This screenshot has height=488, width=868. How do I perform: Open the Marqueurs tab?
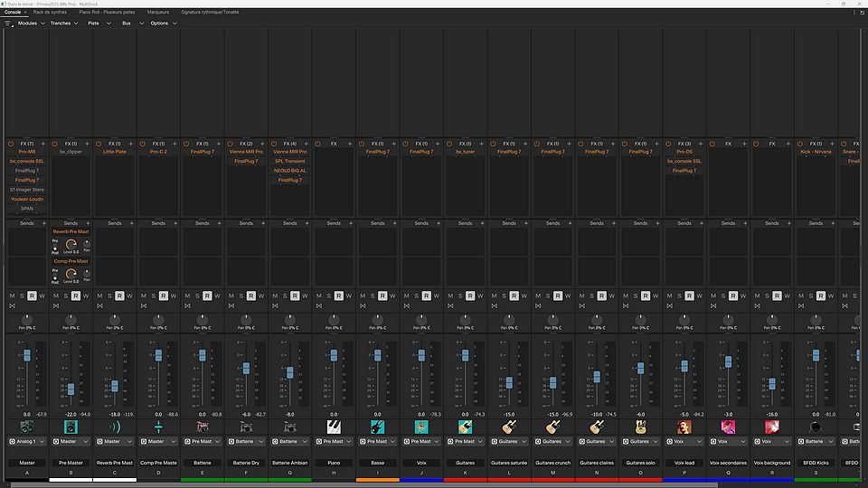coord(157,12)
